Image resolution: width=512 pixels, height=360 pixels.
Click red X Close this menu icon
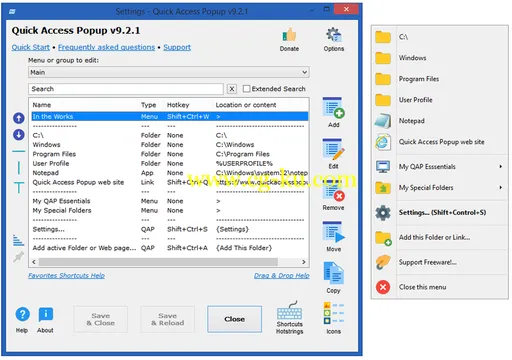pyautogui.click(x=383, y=287)
